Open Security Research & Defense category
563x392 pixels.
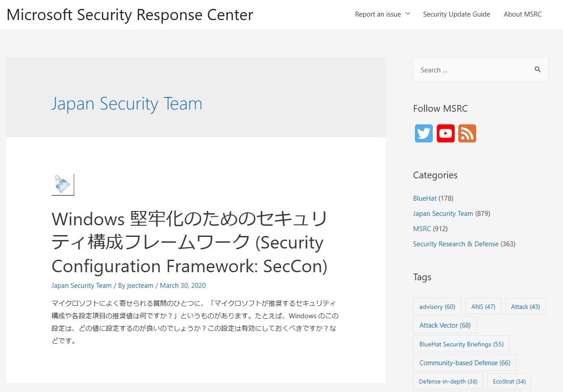click(456, 244)
